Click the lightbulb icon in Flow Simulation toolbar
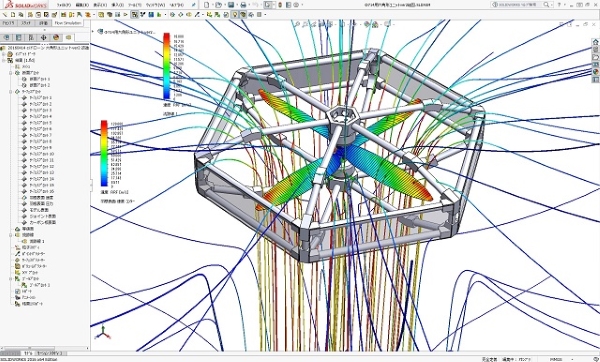This screenshot has height=362, width=600. pyautogui.click(x=235, y=15)
